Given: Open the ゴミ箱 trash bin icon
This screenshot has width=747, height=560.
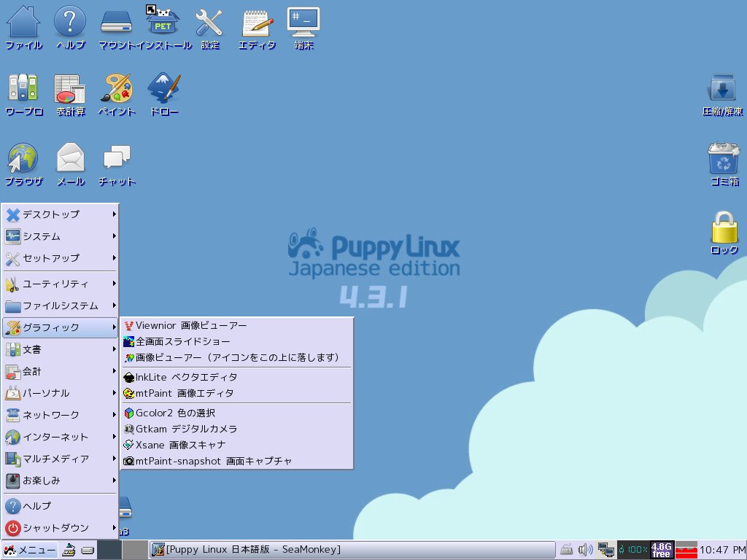Looking at the screenshot, I should click(x=724, y=164).
